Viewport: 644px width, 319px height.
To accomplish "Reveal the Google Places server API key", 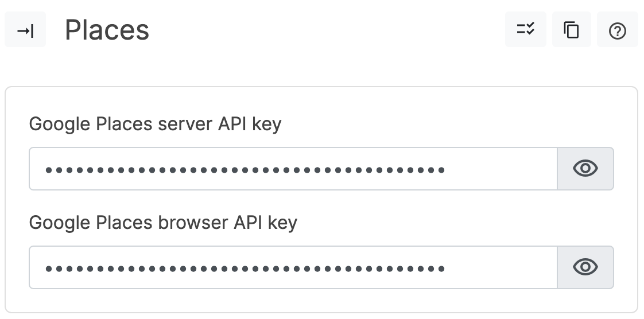I will (585, 169).
